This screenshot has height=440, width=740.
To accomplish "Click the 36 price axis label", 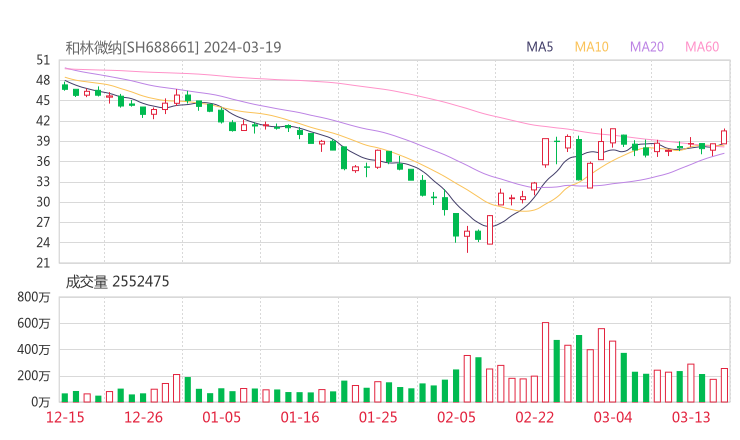I will click(x=43, y=161).
